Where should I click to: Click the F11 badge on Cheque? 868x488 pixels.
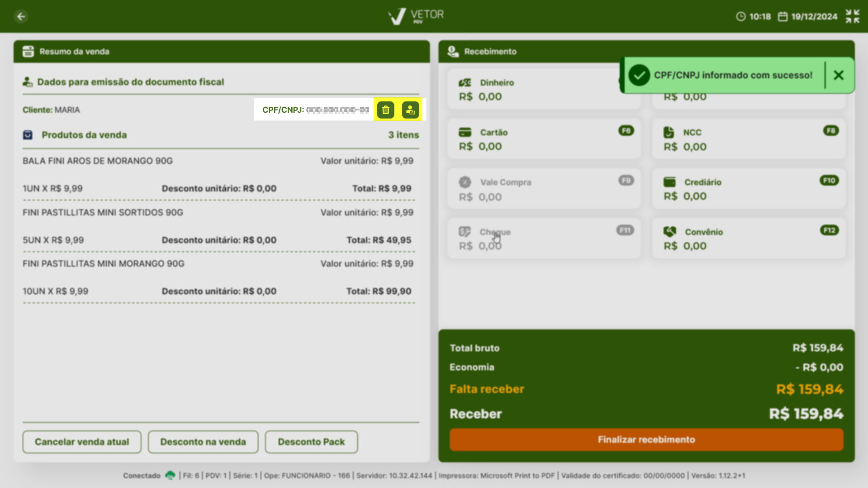625,230
